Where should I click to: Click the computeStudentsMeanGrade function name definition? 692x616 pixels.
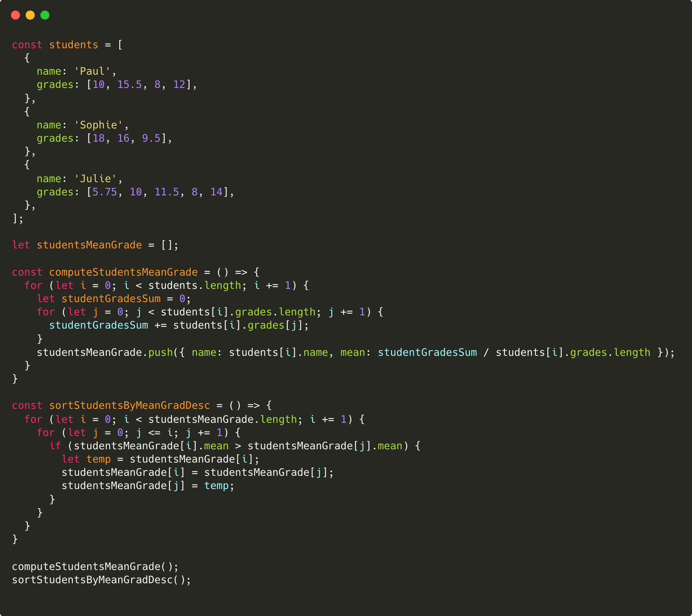tap(123, 272)
